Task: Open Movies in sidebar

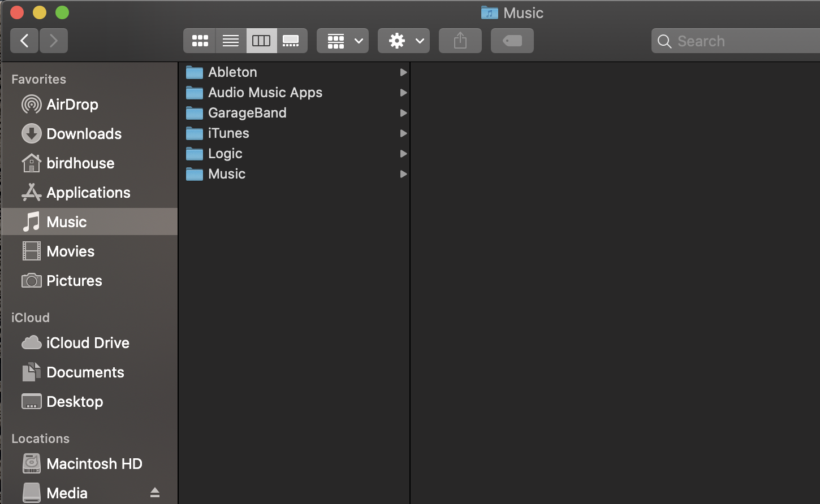Action: (x=89, y=251)
